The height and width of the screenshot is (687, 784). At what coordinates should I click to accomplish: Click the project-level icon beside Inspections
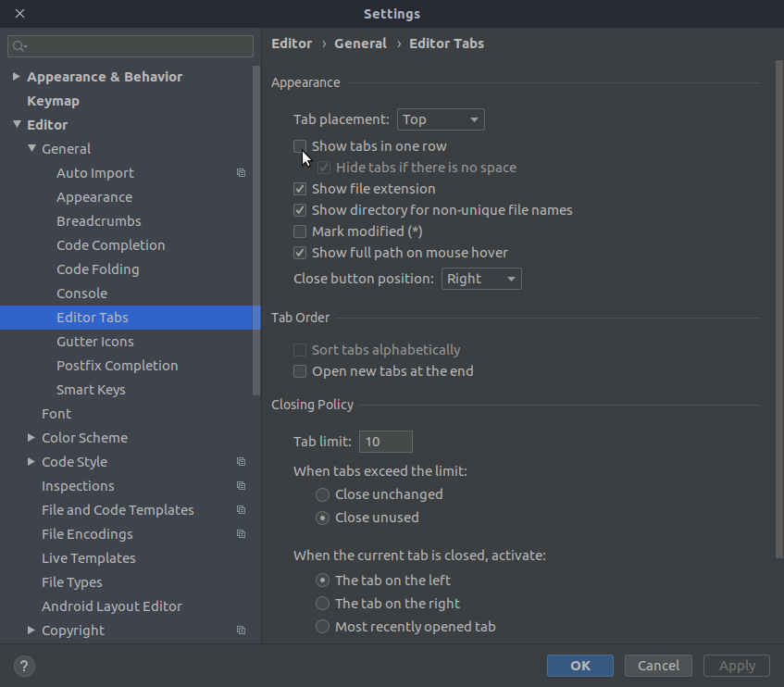[241, 486]
